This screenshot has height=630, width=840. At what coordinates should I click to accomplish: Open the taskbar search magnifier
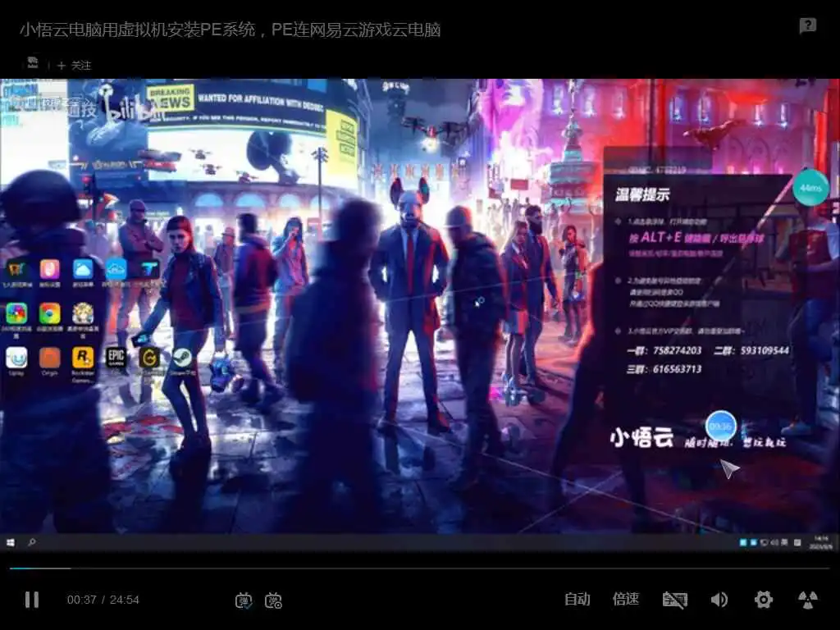click(32, 543)
